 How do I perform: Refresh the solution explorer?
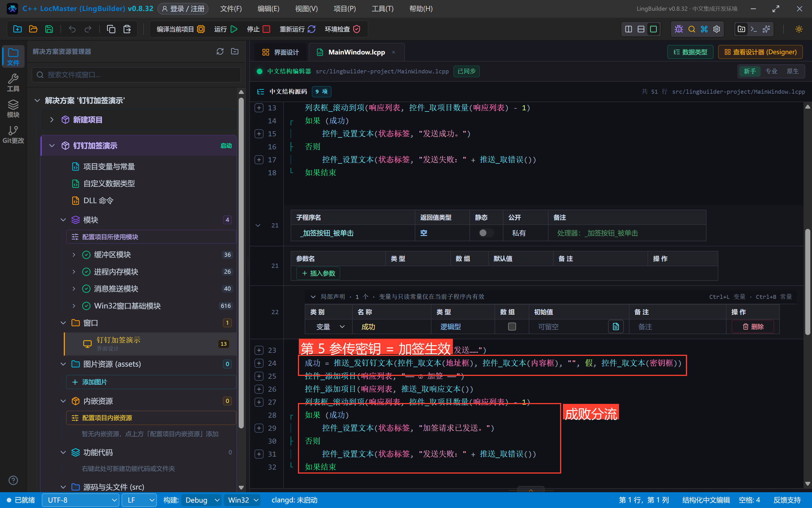coord(220,51)
